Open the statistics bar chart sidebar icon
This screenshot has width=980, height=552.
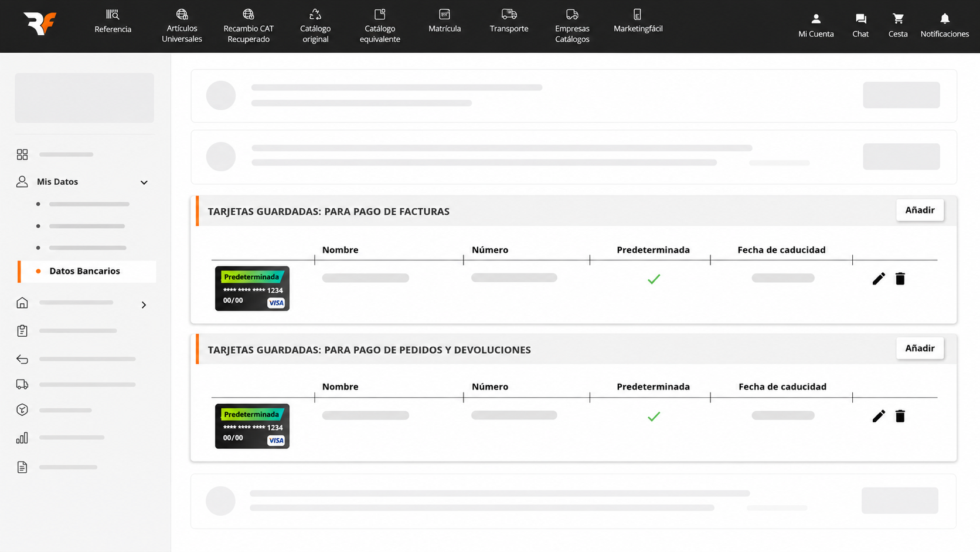[x=22, y=438]
